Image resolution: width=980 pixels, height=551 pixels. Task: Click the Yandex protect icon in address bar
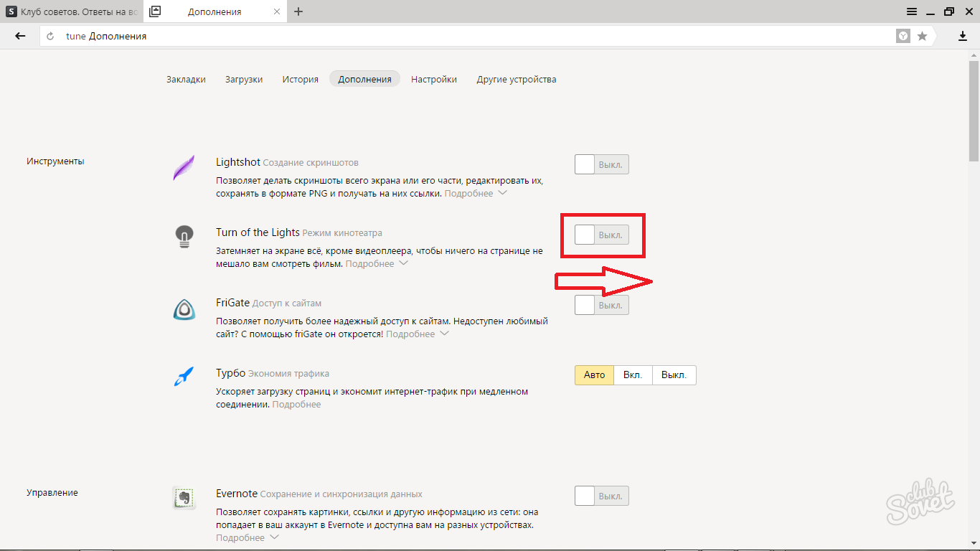coord(903,36)
